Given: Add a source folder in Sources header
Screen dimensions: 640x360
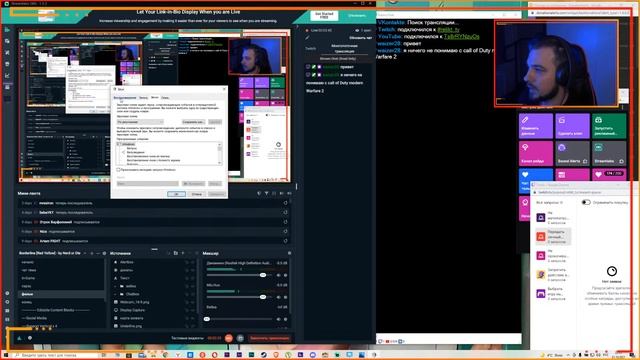Looking at the screenshot, I should [x=176, y=253].
